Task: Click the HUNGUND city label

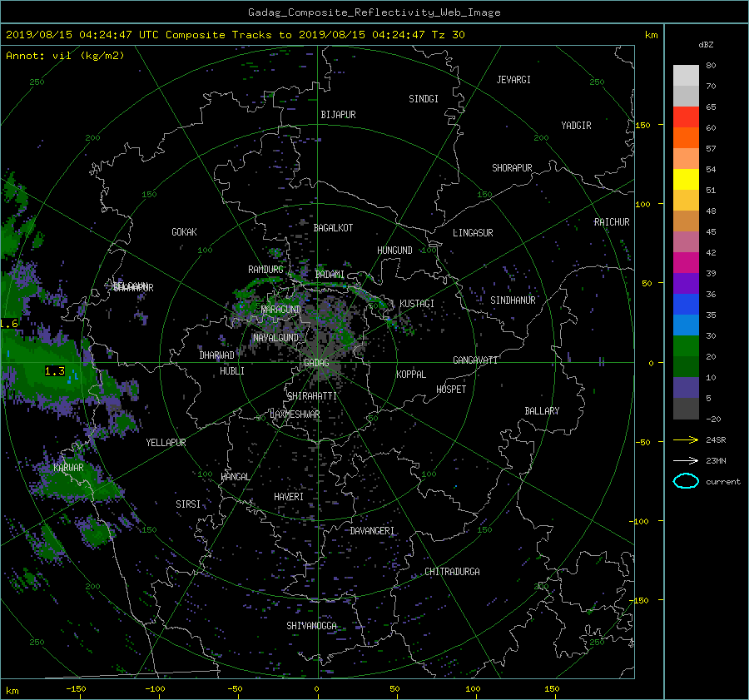Action: (394, 250)
